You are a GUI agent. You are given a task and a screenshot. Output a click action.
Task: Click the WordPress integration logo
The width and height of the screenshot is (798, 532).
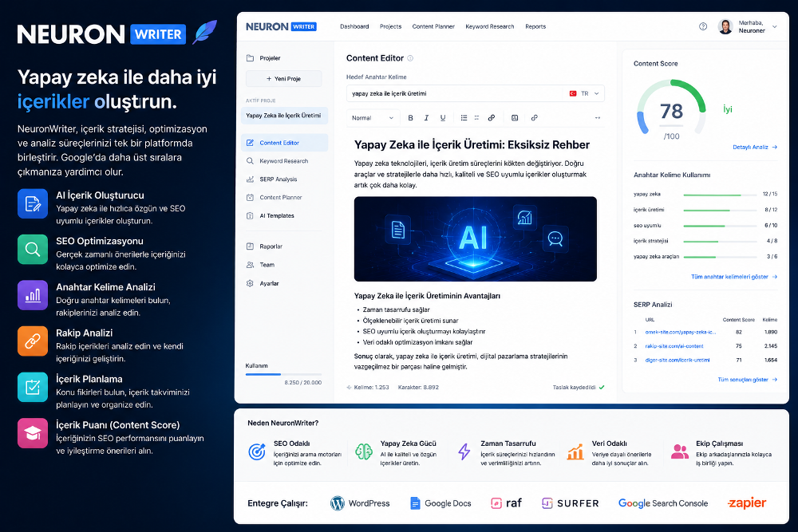click(360, 503)
